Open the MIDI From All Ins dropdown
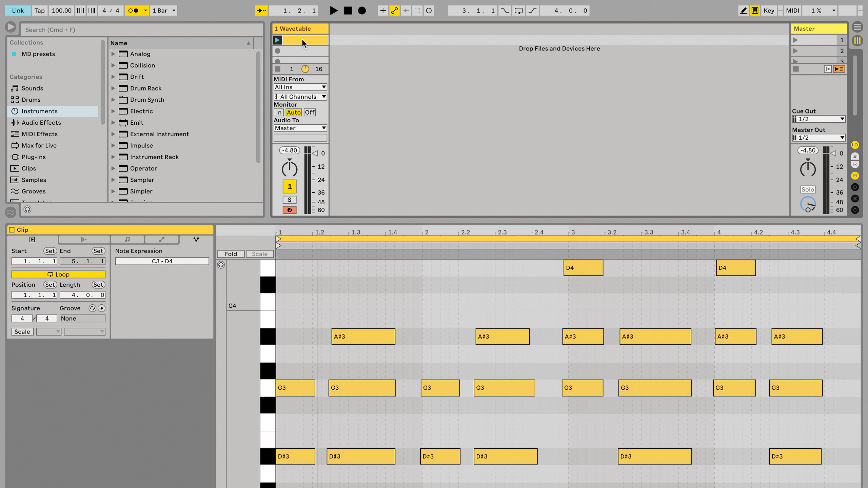Image resolution: width=868 pixels, height=488 pixels. coord(300,87)
